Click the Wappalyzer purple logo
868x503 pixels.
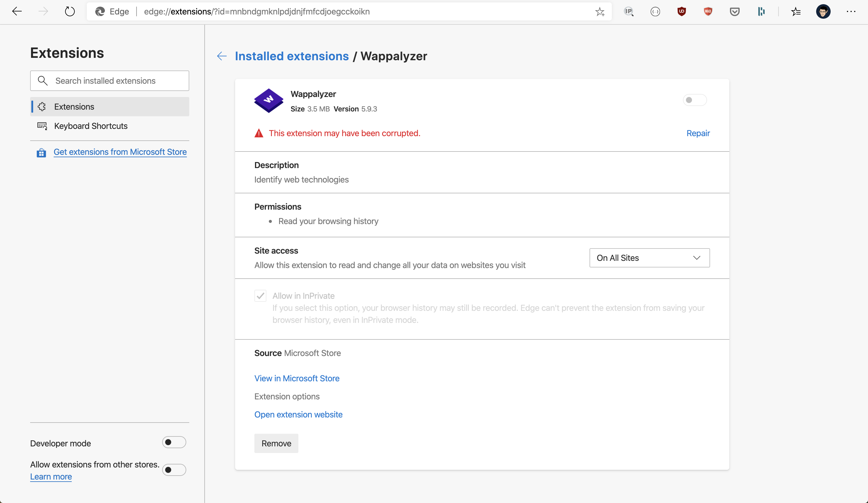(269, 101)
